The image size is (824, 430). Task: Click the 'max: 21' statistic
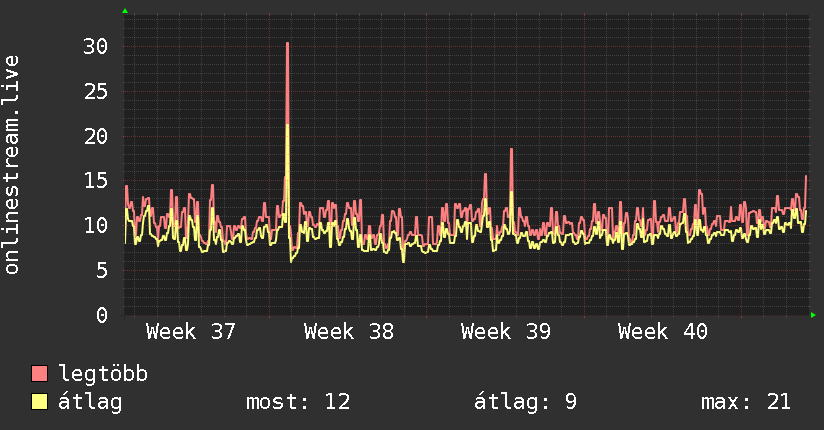tap(746, 402)
